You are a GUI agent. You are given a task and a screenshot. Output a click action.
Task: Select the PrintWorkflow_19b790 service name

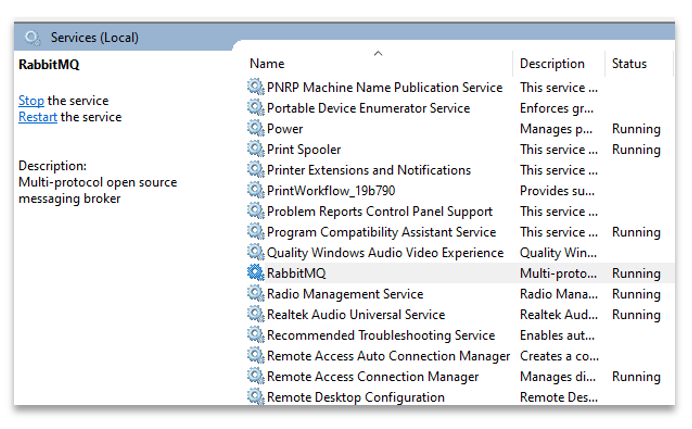click(331, 191)
